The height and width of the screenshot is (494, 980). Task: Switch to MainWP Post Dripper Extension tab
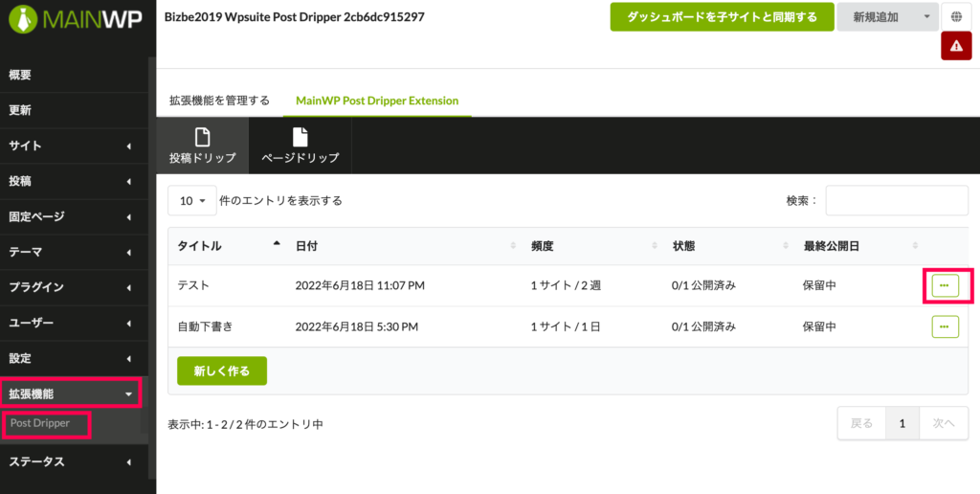tap(377, 101)
